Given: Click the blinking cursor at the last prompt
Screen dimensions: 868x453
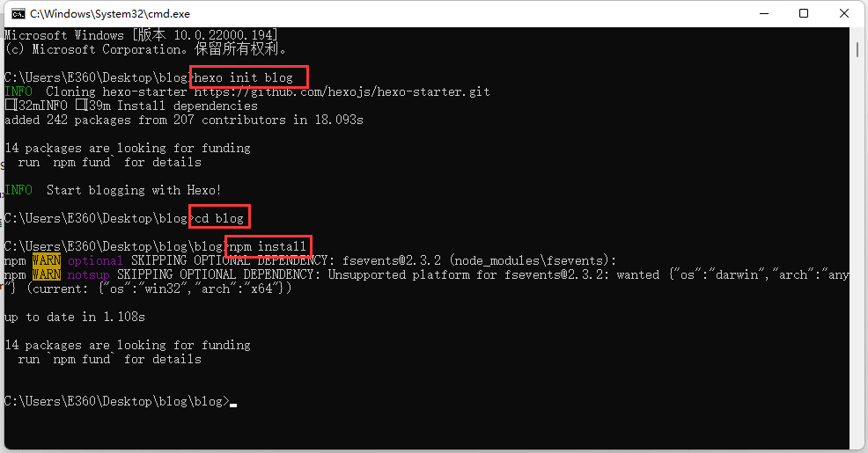Looking at the screenshot, I should 233,405.
